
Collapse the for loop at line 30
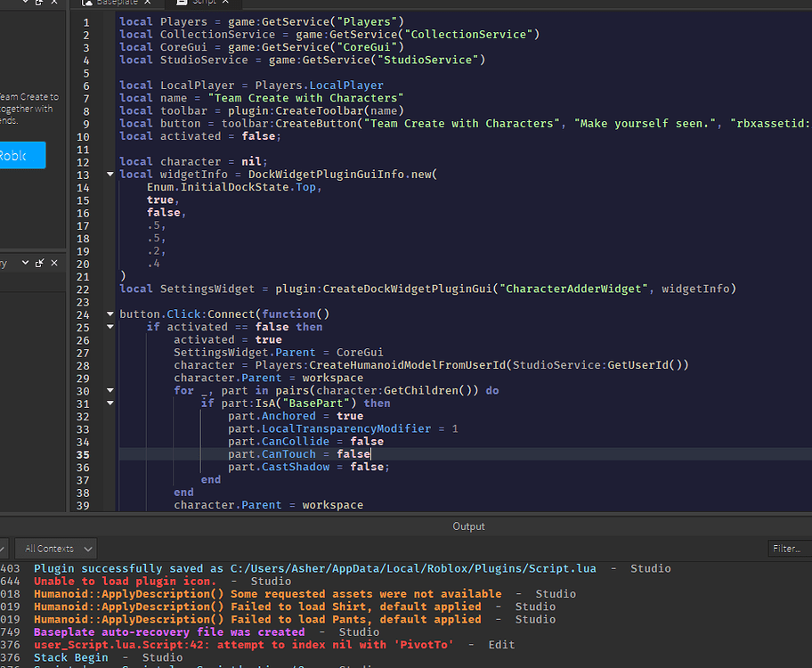coord(109,390)
